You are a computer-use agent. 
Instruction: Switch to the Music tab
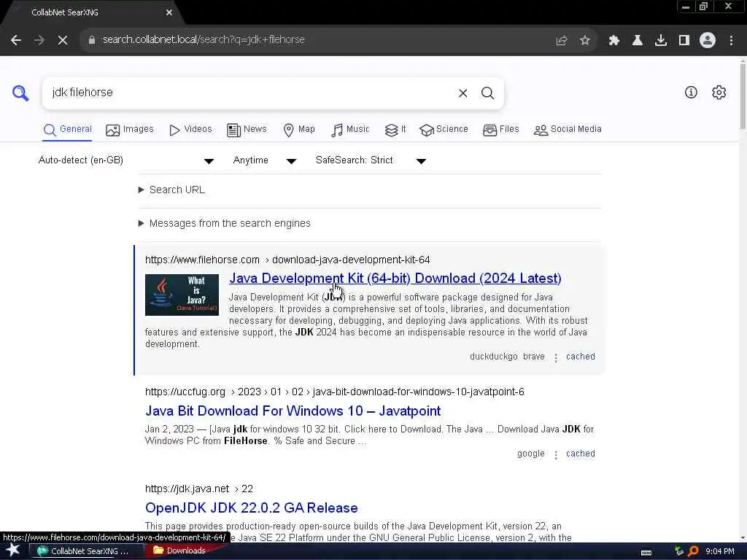350,130
